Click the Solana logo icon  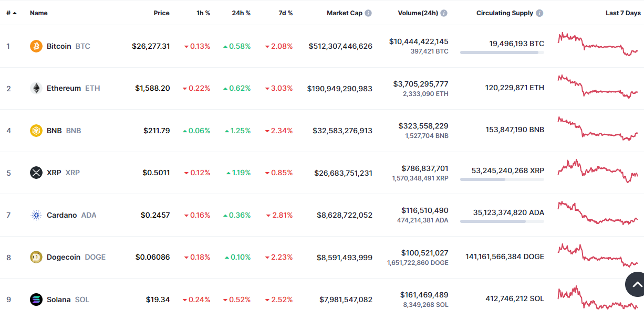click(x=36, y=300)
